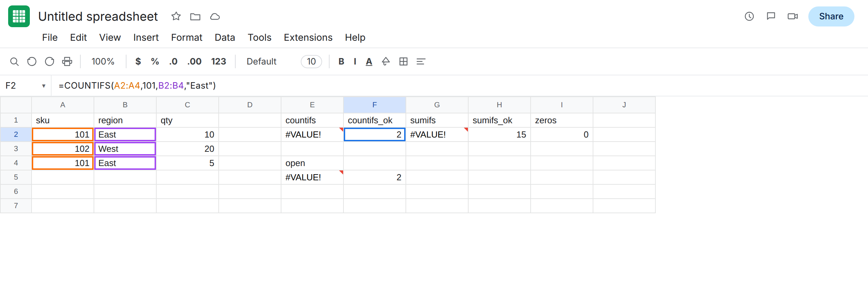The image size is (868, 292).
Task: Open the fill color paint bucket
Action: (x=386, y=61)
